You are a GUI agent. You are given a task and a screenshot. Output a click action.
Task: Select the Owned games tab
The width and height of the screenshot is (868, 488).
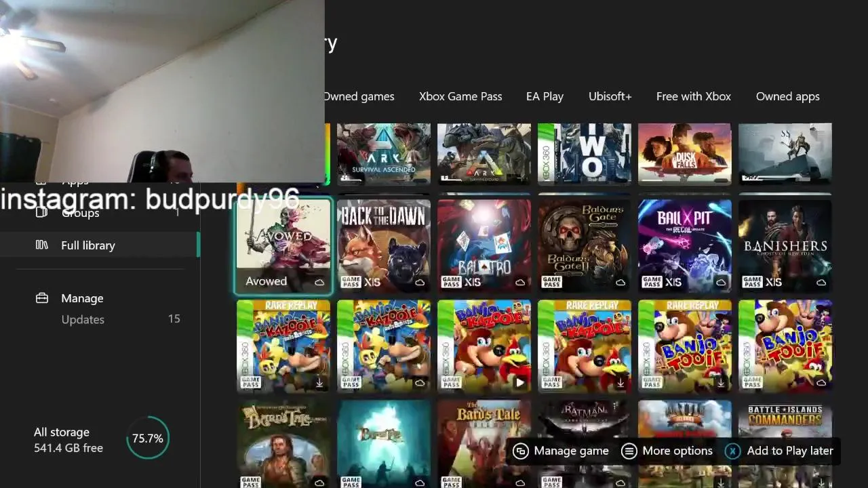point(359,96)
